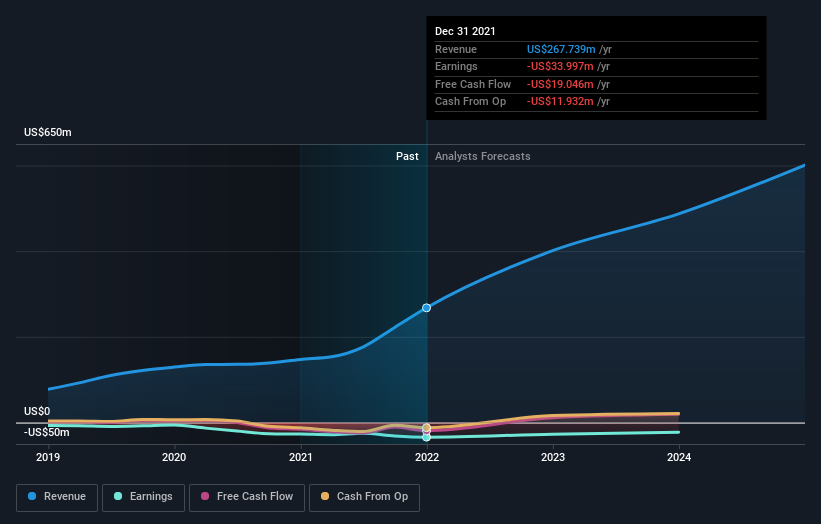Viewport: 821px width, 524px height.
Task: Click the 2021 x-axis label
Action: 301,458
